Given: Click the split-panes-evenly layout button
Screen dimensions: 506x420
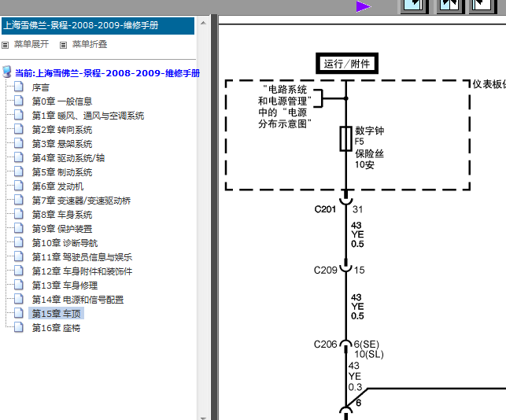Looking at the screenshot, I should point(449,6).
